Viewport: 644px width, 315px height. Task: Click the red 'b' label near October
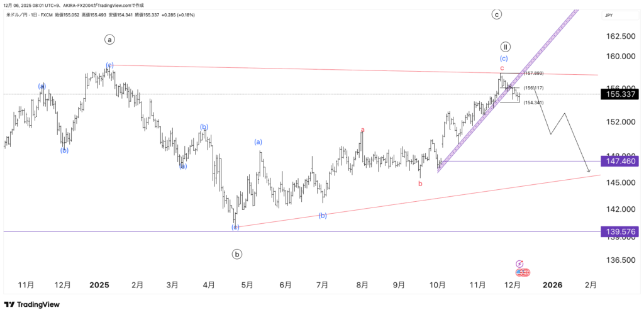click(x=420, y=184)
